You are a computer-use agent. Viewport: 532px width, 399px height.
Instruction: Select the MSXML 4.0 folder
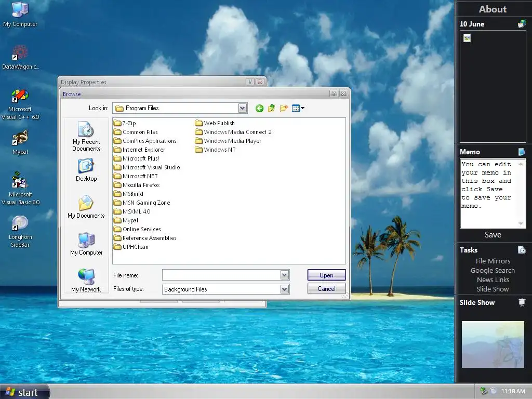coord(132,211)
